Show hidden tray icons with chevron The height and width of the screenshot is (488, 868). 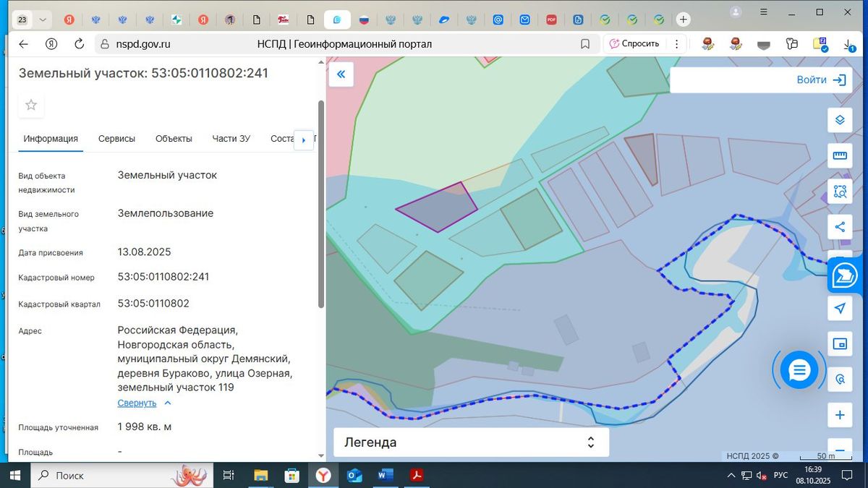(732, 475)
